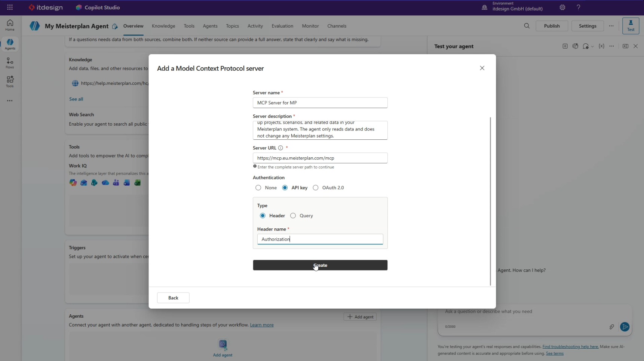Click the Teams icon under Work IQ

click(116, 183)
